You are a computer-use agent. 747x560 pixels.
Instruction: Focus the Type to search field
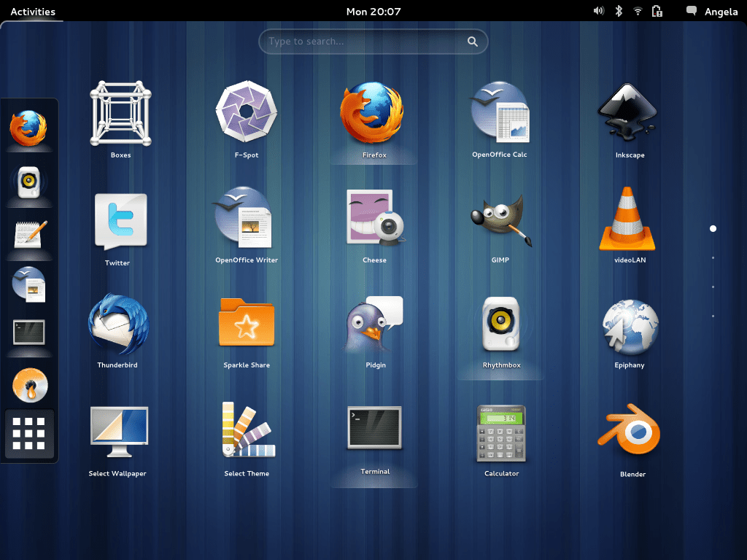[x=373, y=42]
